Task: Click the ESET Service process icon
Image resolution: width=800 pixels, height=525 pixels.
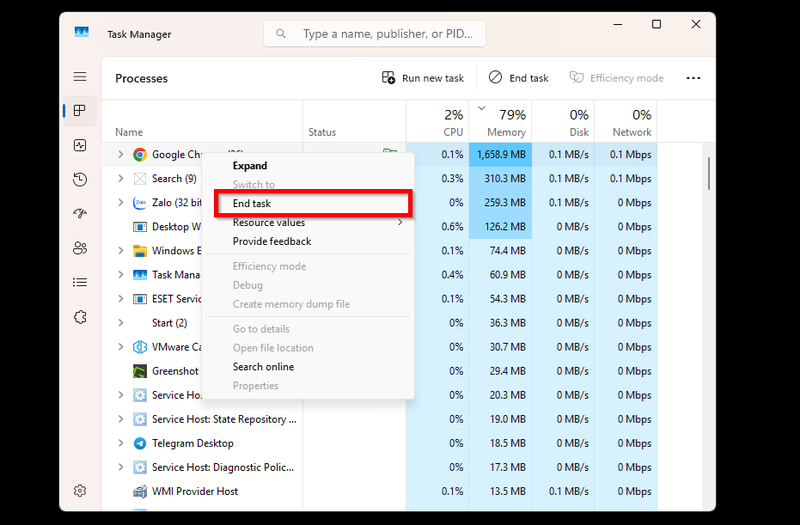Action: pyautogui.click(x=139, y=299)
